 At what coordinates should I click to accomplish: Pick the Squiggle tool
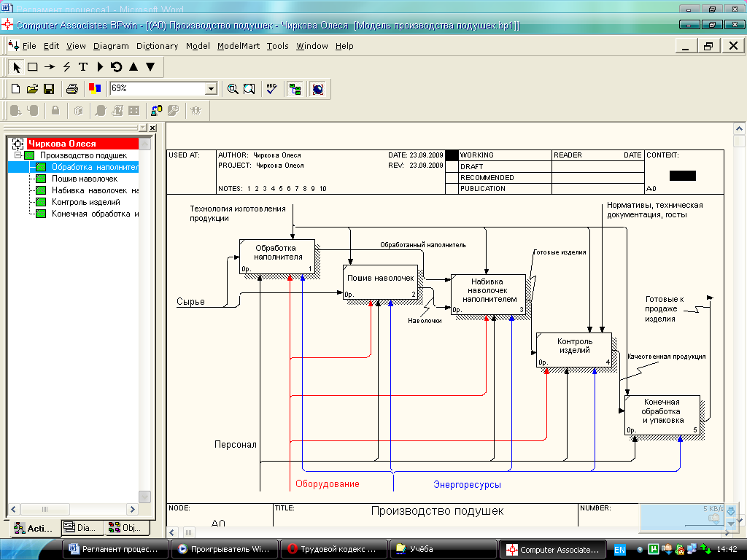[66, 67]
